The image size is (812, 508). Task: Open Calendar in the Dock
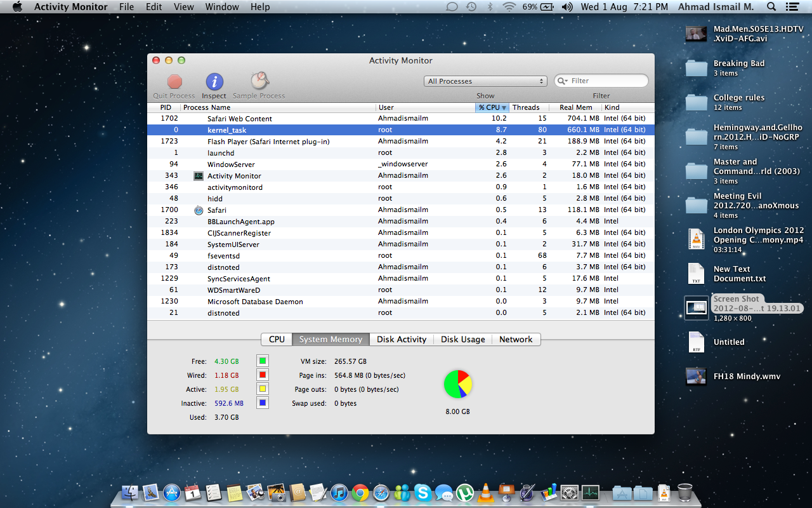193,492
